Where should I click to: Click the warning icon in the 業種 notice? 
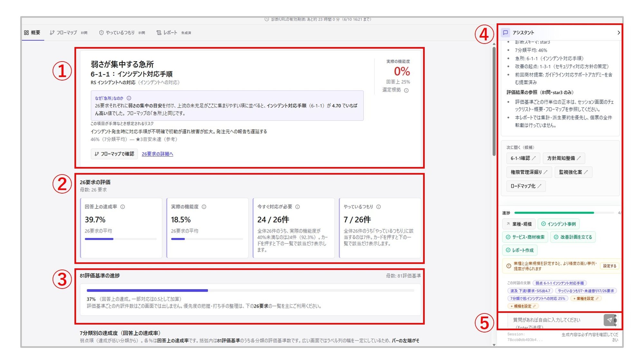click(509, 266)
